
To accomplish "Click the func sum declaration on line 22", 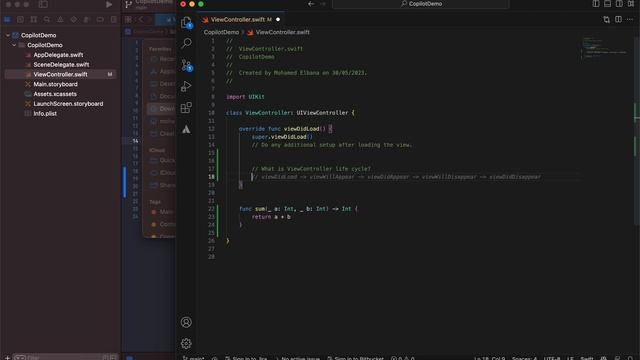I will pyautogui.click(x=298, y=209).
